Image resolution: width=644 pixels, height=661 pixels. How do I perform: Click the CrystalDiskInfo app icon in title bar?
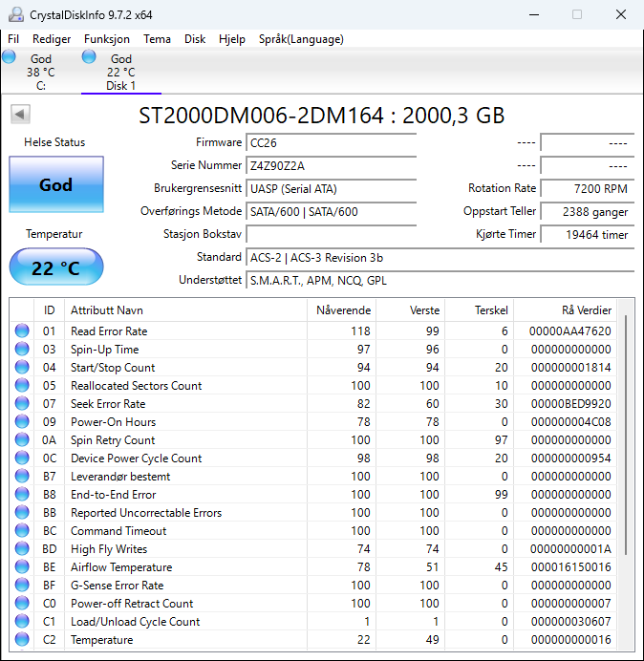tap(16, 14)
